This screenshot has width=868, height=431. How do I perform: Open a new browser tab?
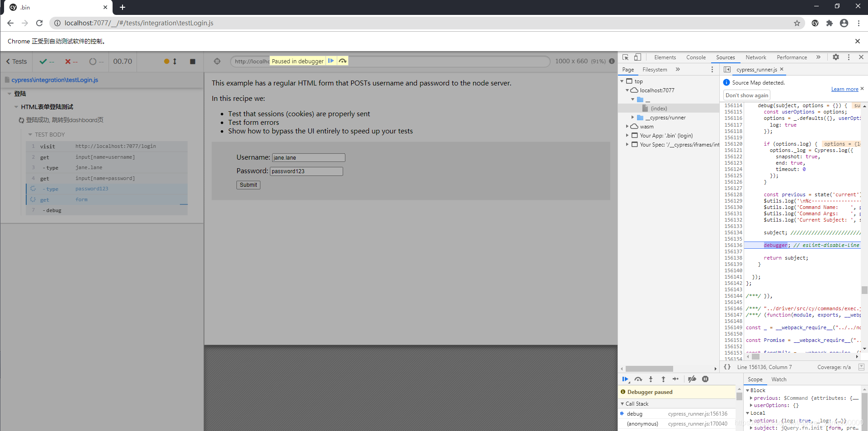(123, 7)
